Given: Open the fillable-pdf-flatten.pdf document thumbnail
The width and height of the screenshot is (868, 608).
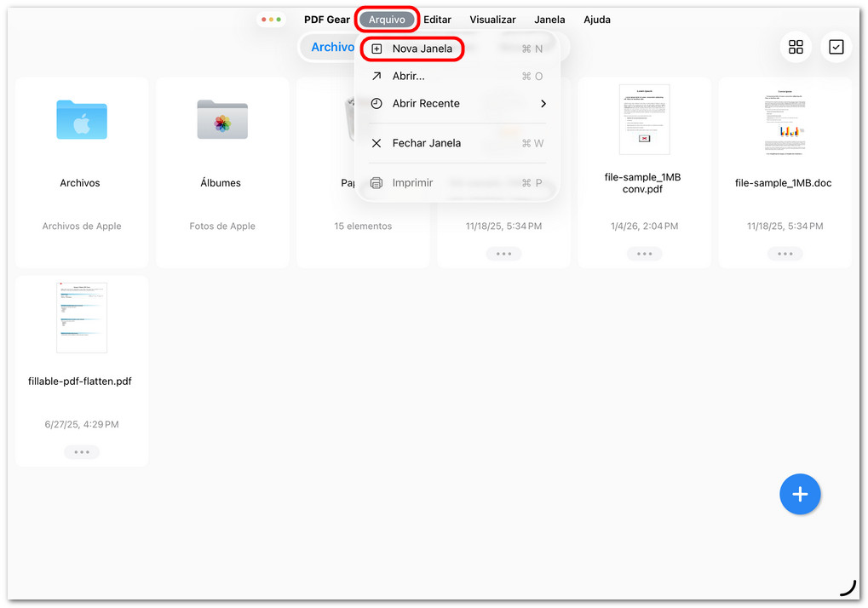Looking at the screenshot, I should click(81, 317).
